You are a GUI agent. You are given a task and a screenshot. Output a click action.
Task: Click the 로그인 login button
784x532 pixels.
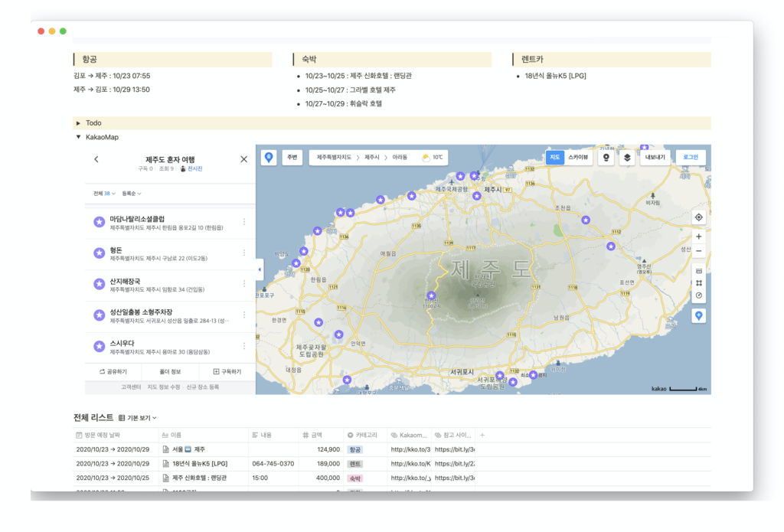point(690,157)
